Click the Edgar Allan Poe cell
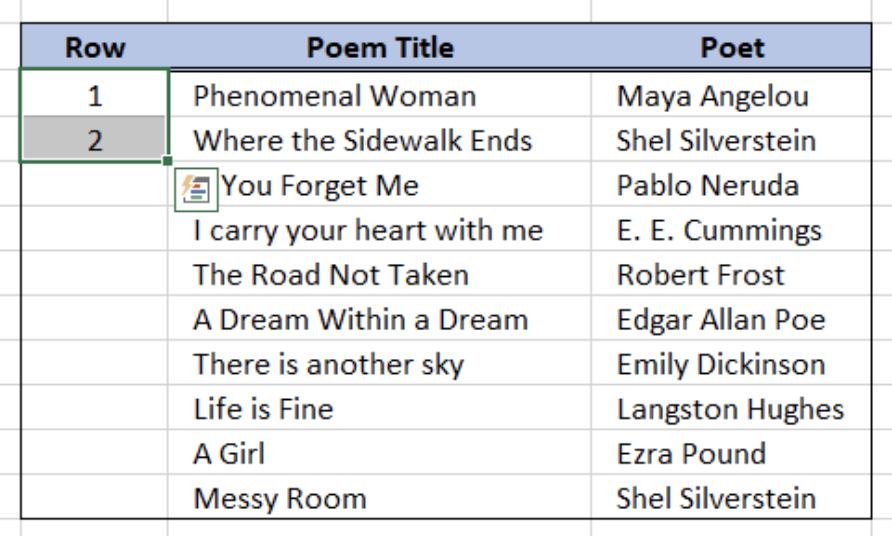The image size is (892, 536). tap(732, 318)
